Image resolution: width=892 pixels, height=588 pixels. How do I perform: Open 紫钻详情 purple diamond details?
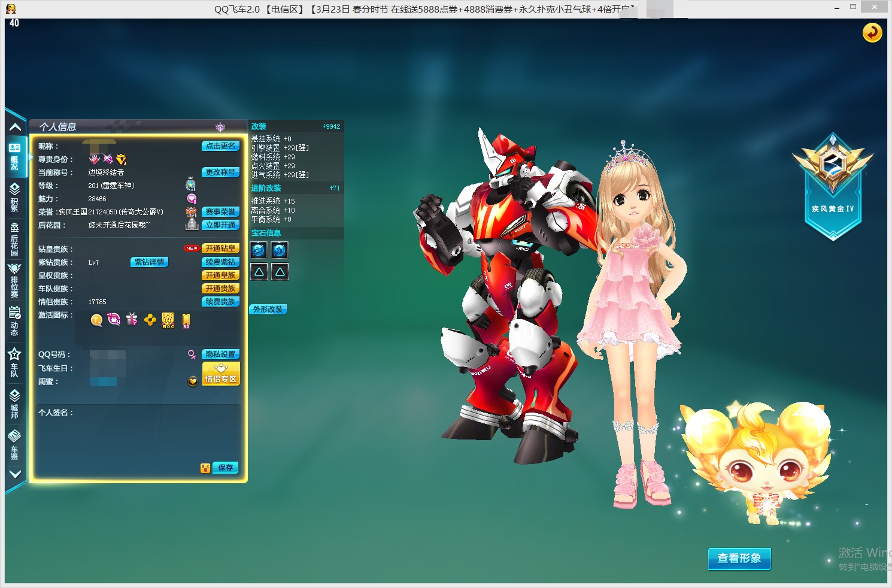tap(149, 262)
